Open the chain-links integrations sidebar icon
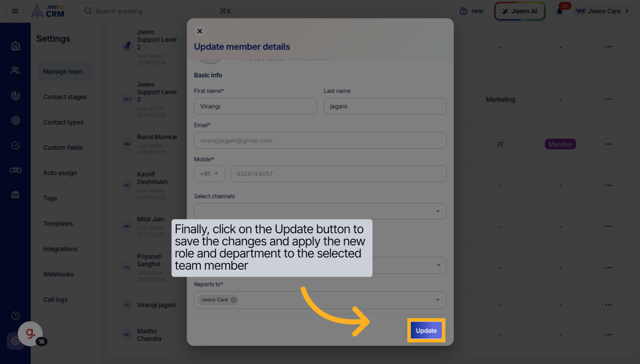This screenshot has width=640, height=364. click(15, 170)
